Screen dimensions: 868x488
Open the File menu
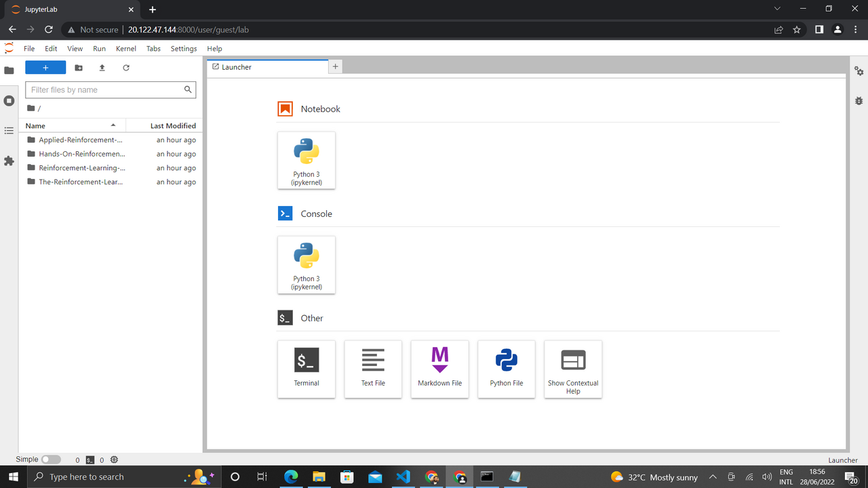[29, 49]
